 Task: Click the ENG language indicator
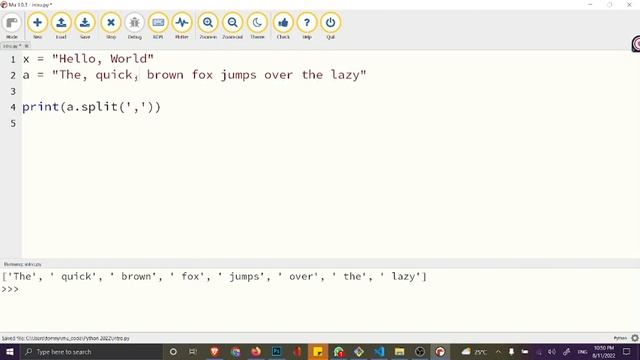(x=582, y=352)
